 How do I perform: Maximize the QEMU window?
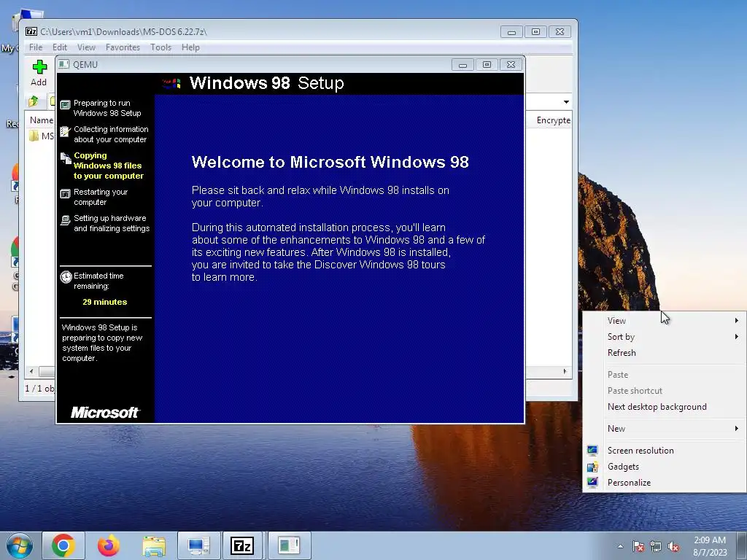(487, 65)
